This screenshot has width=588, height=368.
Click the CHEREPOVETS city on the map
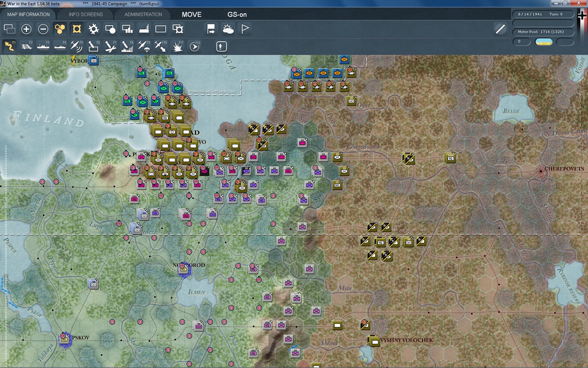click(541, 171)
